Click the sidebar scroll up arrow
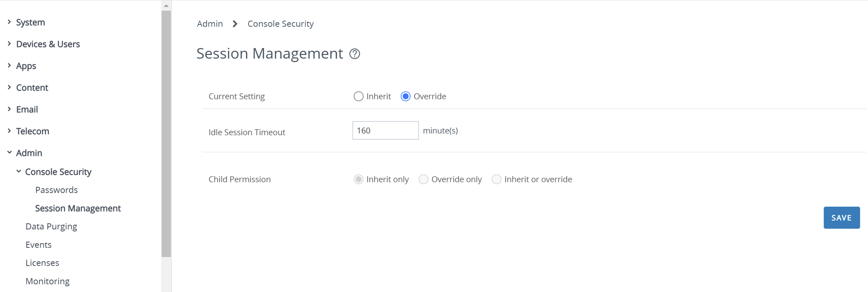The image size is (868, 292). pos(166,6)
